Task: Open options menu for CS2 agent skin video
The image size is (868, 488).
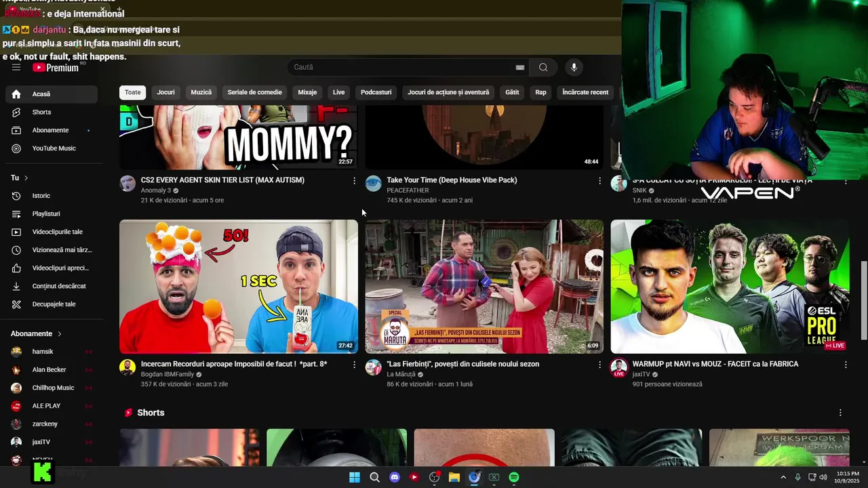Action: tap(354, 181)
